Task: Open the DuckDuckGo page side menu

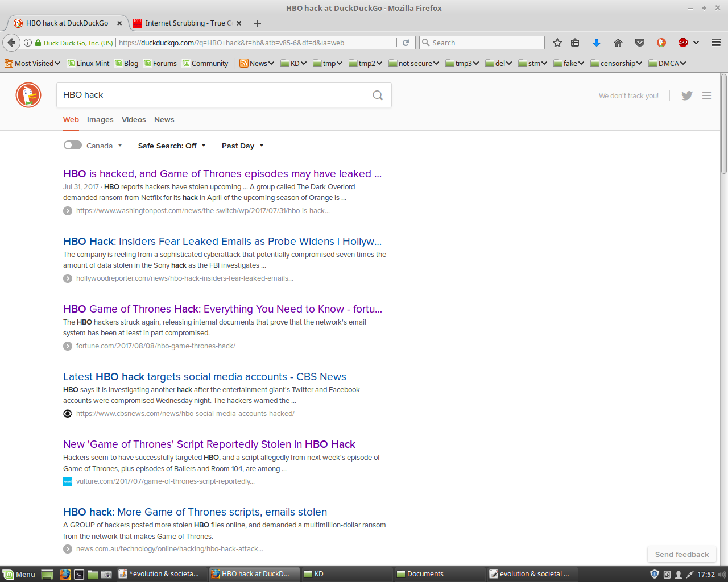Action: point(706,95)
